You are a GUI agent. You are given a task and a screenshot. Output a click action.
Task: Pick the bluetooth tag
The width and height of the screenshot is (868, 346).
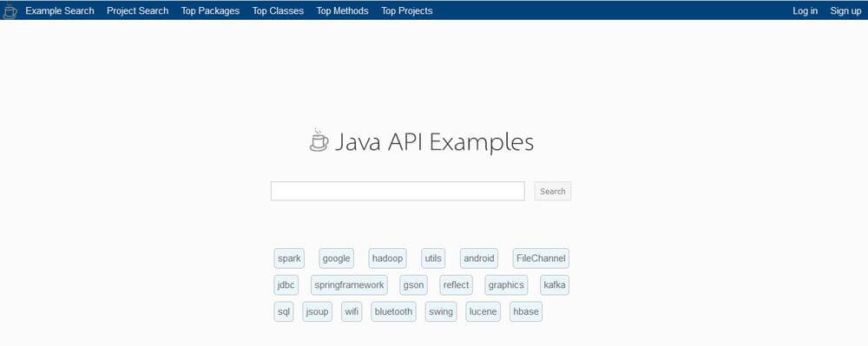[393, 311]
